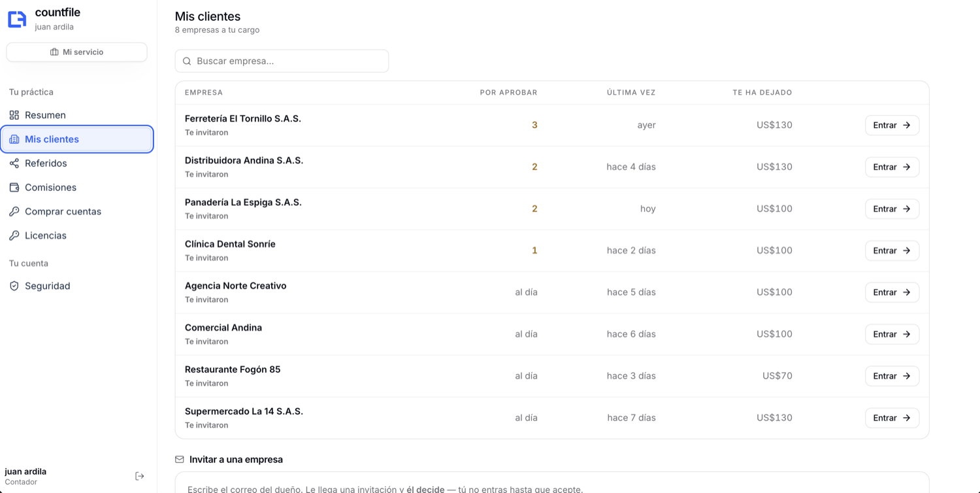Click Entrar for Clínica Dental Sonríe
The width and height of the screenshot is (980, 493).
coord(892,251)
